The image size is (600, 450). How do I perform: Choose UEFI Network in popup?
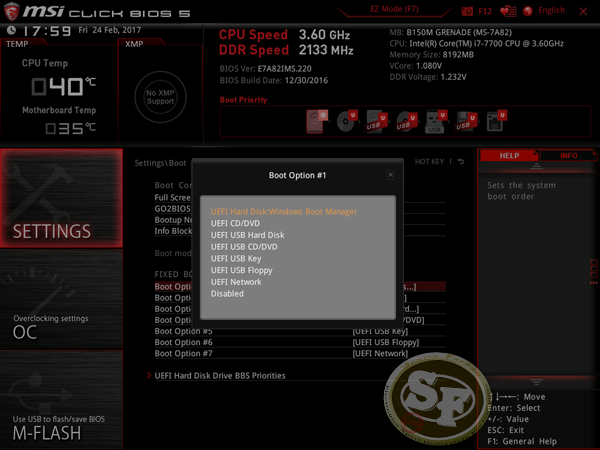point(236,282)
